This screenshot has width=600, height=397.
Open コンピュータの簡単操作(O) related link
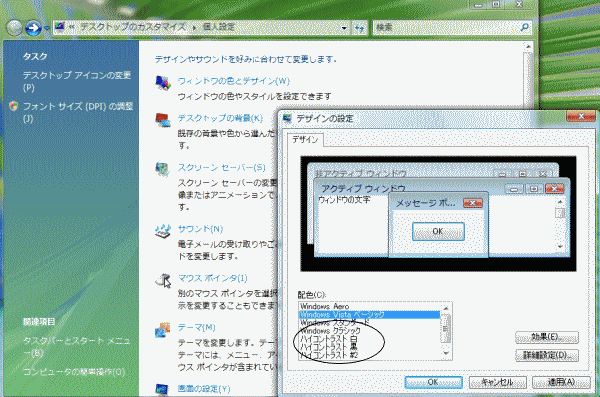(74, 372)
